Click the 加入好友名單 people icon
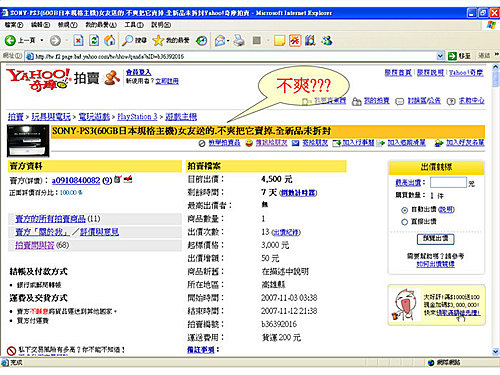The height and width of the screenshot is (375, 500). point(439,143)
